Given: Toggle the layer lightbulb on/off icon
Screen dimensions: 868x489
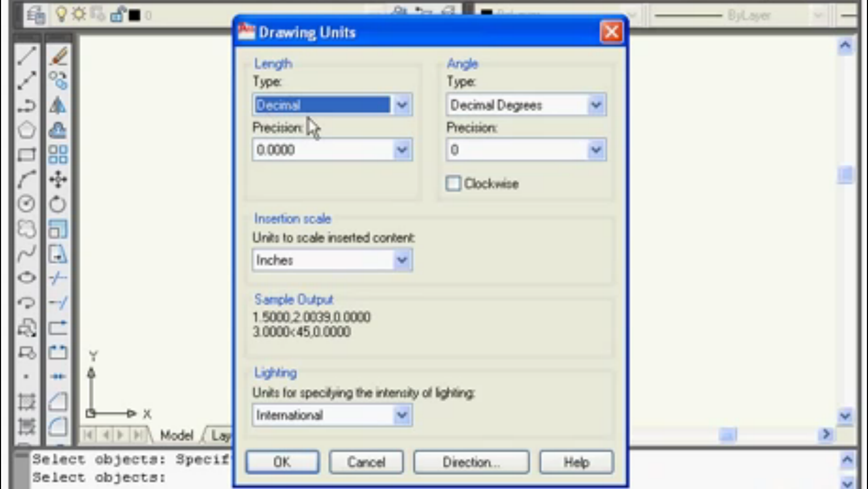Looking at the screenshot, I should [61, 15].
